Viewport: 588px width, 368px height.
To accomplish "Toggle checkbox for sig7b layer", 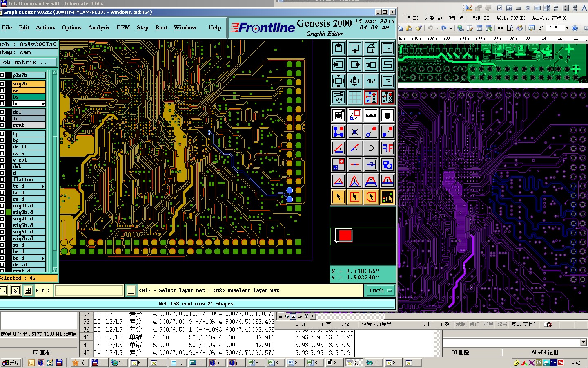I will click(2, 84).
